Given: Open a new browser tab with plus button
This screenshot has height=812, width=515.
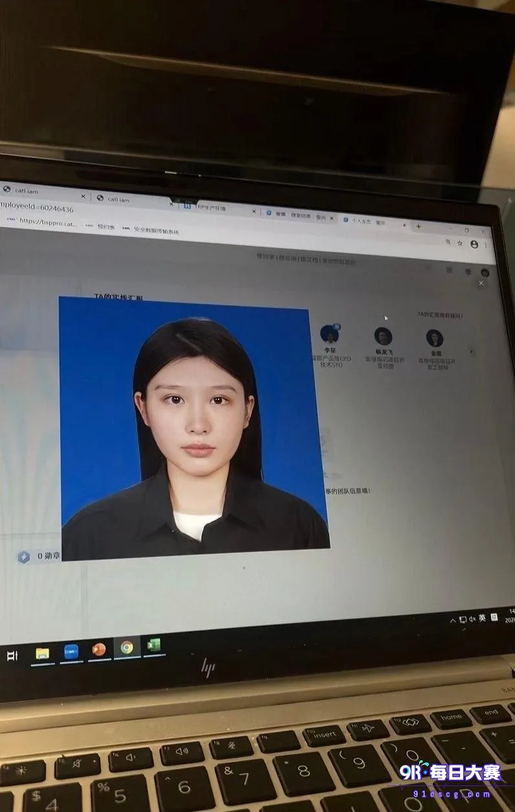Looking at the screenshot, I should [419, 226].
